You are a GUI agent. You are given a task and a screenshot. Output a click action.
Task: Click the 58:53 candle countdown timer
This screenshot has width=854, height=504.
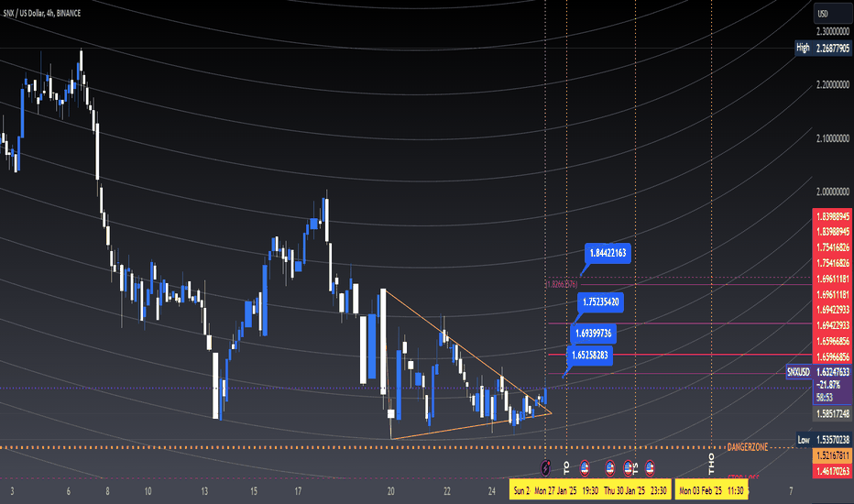pyautogui.click(x=824, y=397)
